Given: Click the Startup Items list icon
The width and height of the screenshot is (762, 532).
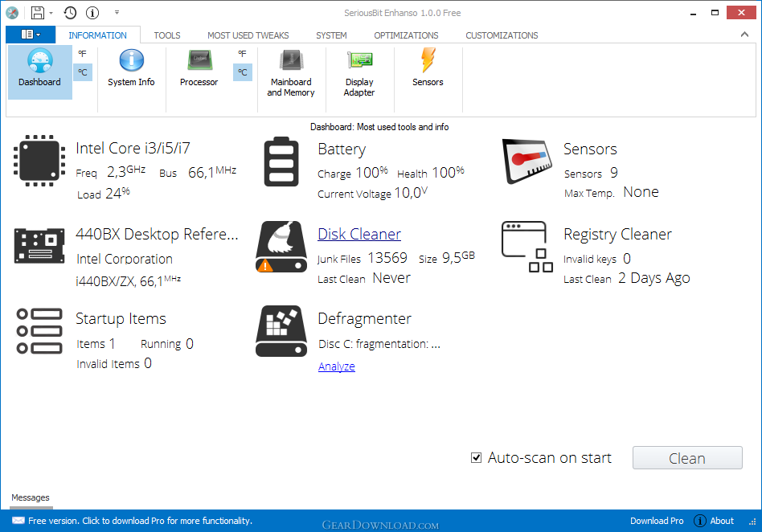Looking at the screenshot, I should point(39,331).
